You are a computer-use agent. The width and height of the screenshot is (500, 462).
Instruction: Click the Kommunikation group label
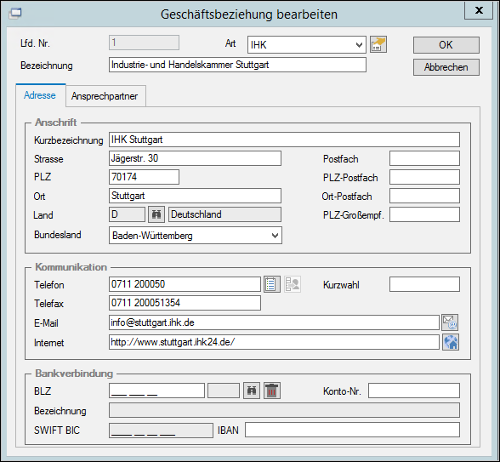pyautogui.click(x=71, y=267)
